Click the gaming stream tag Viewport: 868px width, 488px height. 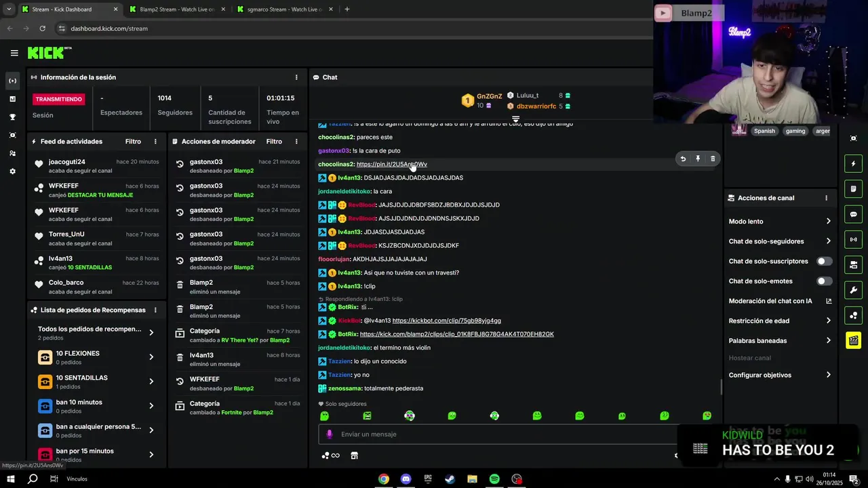coord(795,131)
